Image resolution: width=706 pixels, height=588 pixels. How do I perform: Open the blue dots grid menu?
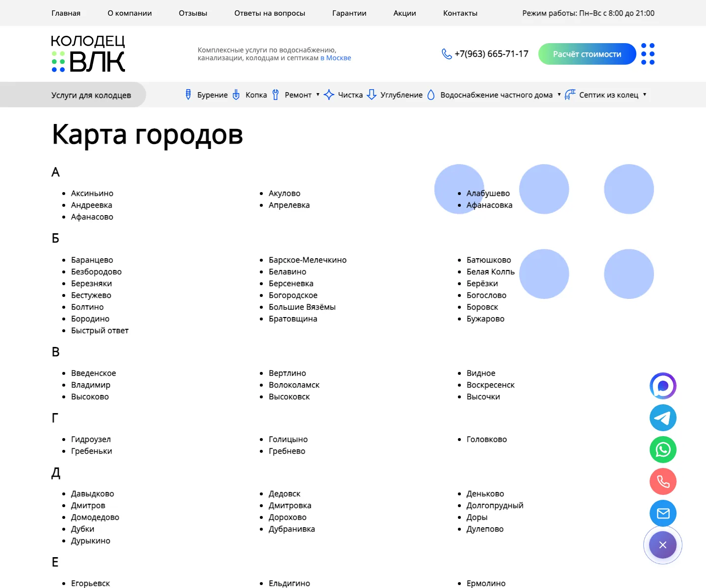[x=648, y=54]
